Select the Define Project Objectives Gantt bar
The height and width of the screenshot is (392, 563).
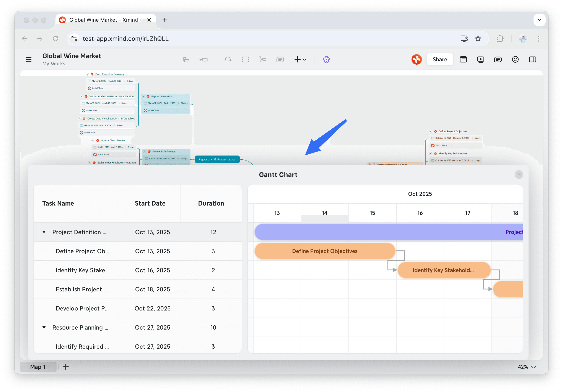pyautogui.click(x=325, y=251)
